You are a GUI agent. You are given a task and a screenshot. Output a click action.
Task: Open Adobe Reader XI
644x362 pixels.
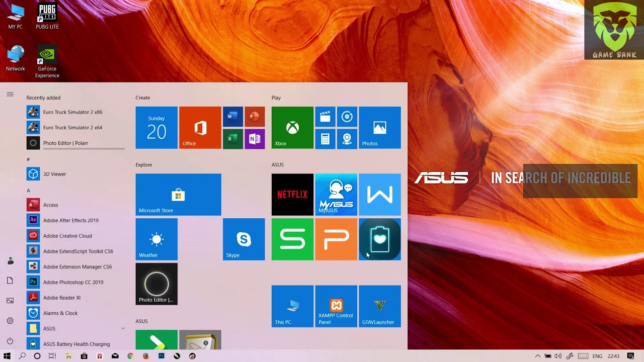click(75, 298)
